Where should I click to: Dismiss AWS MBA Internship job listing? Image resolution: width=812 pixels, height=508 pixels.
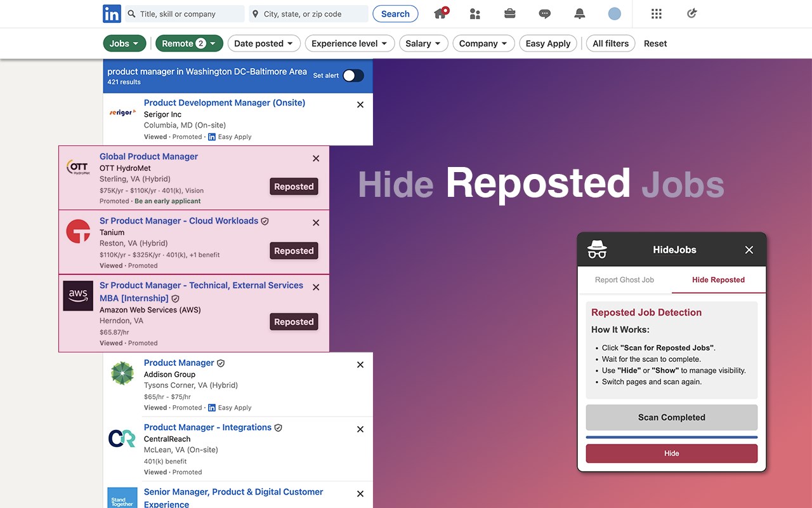click(x=316, y=288)
